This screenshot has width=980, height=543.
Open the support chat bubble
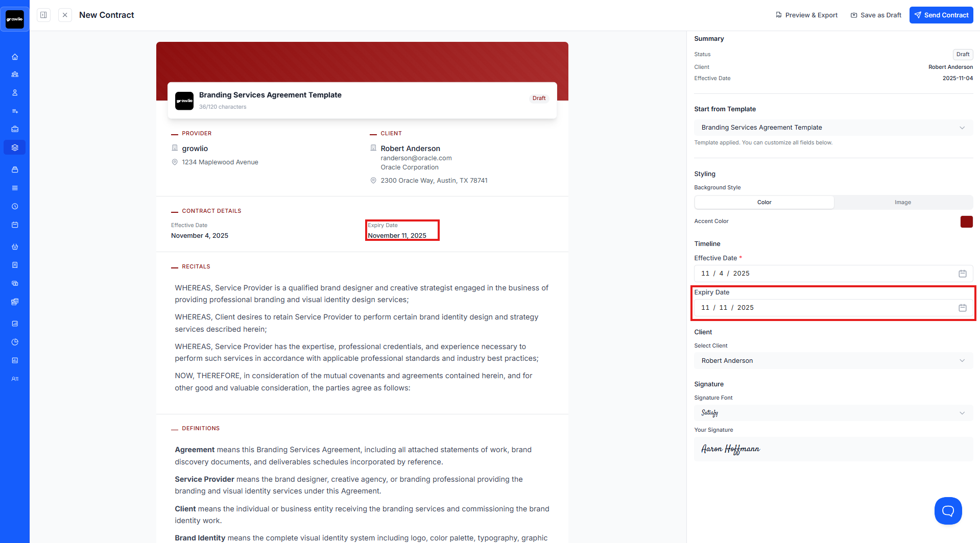click(x=948, y=510)
